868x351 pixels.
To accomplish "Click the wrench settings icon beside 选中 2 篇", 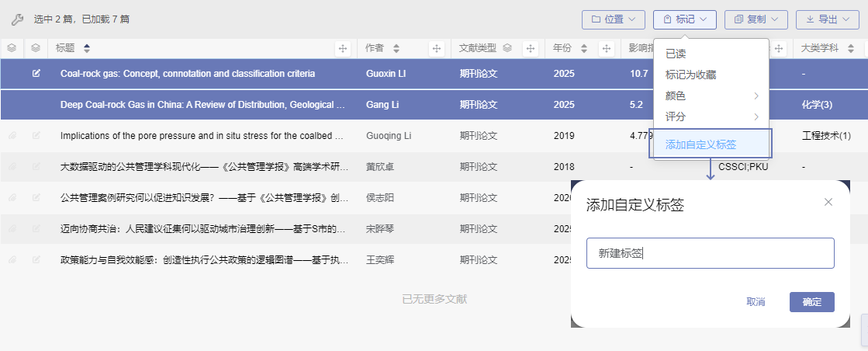I will tap(17, 20).
